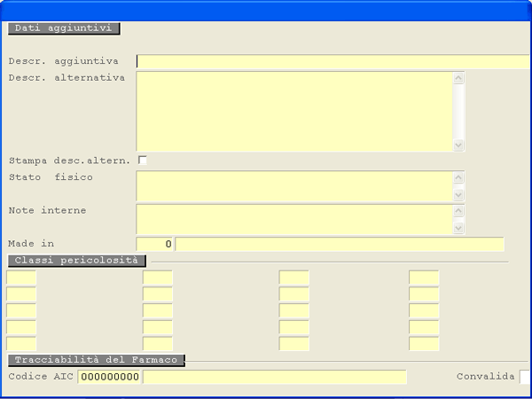Click the text field beside Codice AIC

coord(274,377)
